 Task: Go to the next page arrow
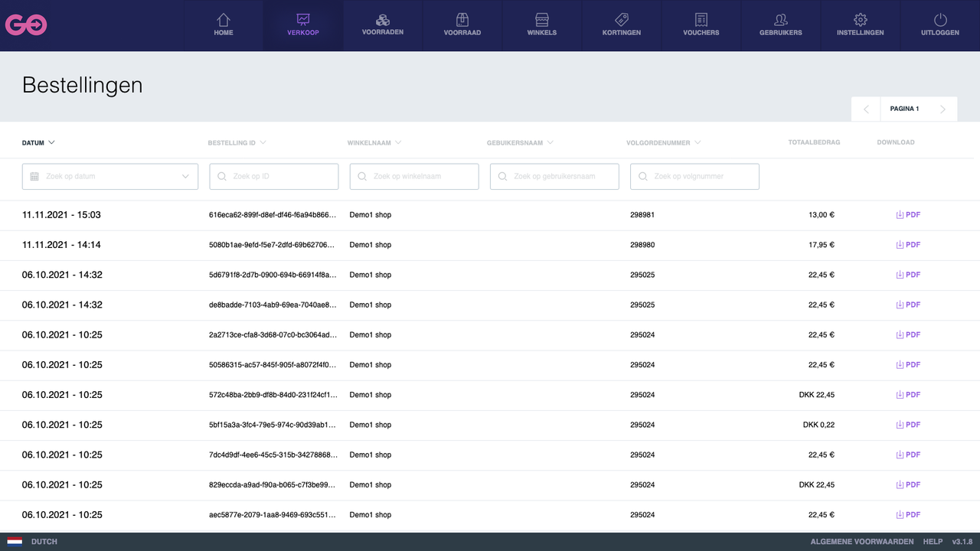pyautogui.click(x=943, y=109)
